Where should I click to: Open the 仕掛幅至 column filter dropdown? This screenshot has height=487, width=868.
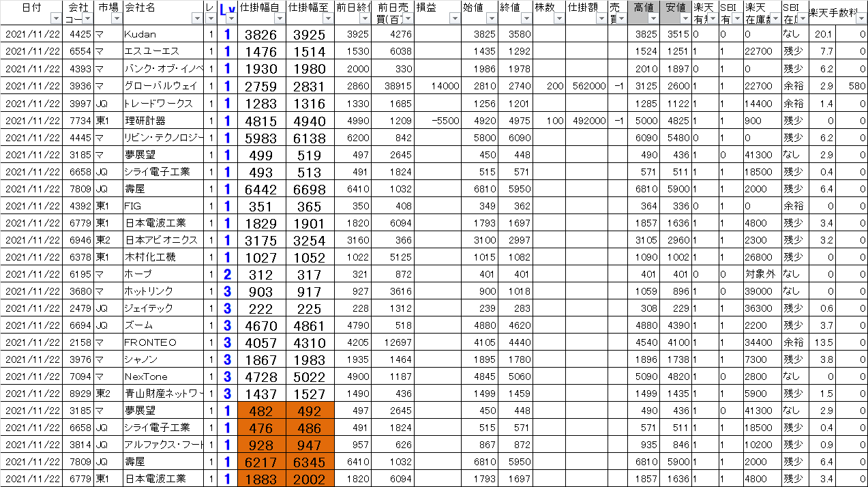click(328, 19)
